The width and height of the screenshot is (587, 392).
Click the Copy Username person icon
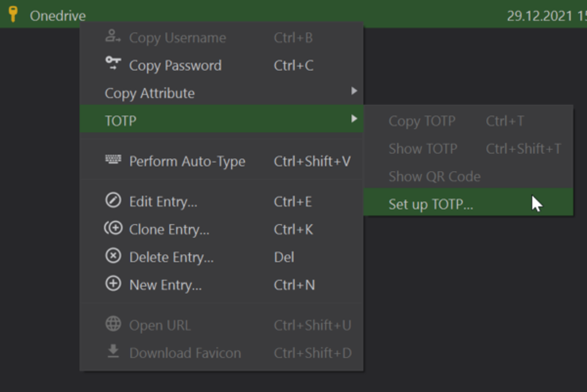click(113, 36)
